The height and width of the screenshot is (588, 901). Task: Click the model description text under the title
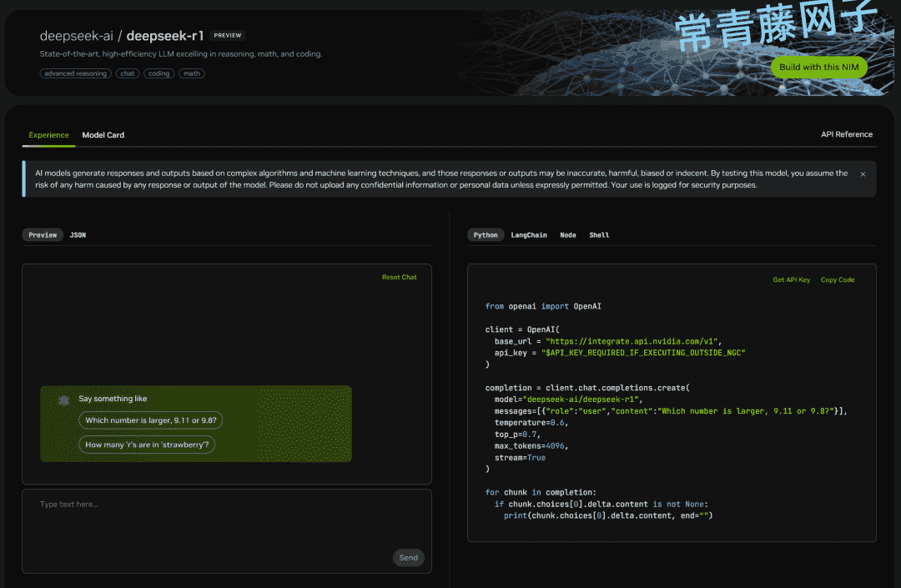pos(180,54)
